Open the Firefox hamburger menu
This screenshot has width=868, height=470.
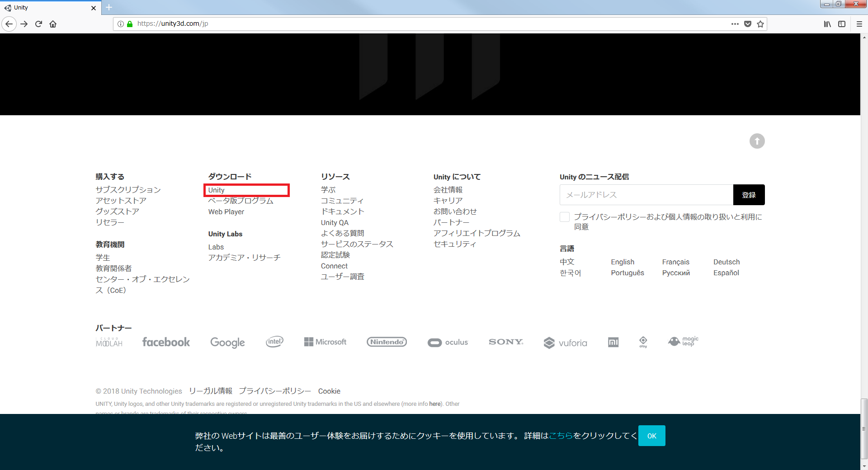click(x=859, y=24)
